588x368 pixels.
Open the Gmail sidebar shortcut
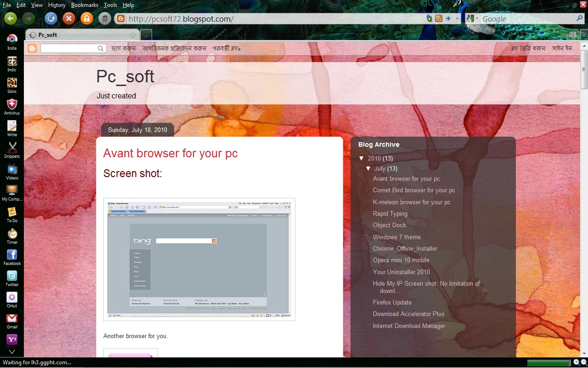click(x=12, y=321)
